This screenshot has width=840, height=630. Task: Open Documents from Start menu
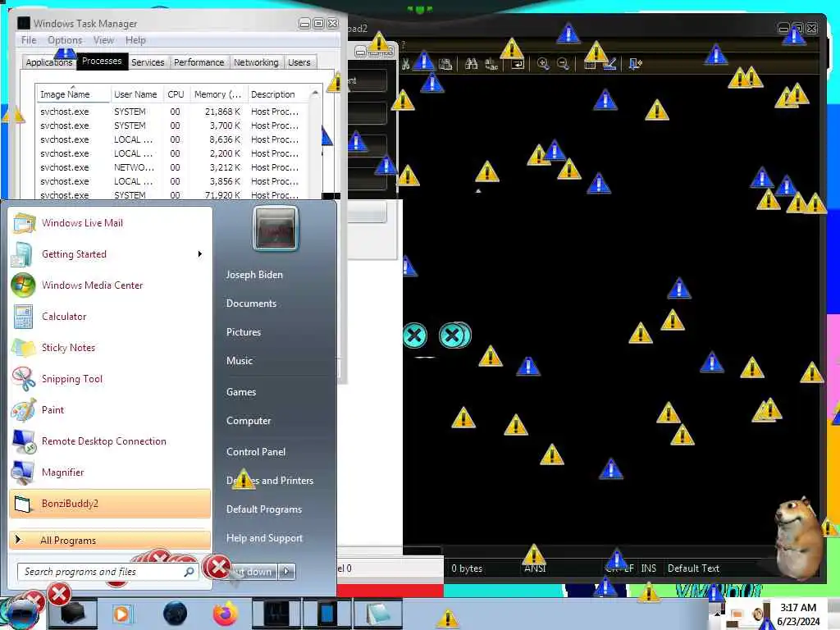coord(251,304)
